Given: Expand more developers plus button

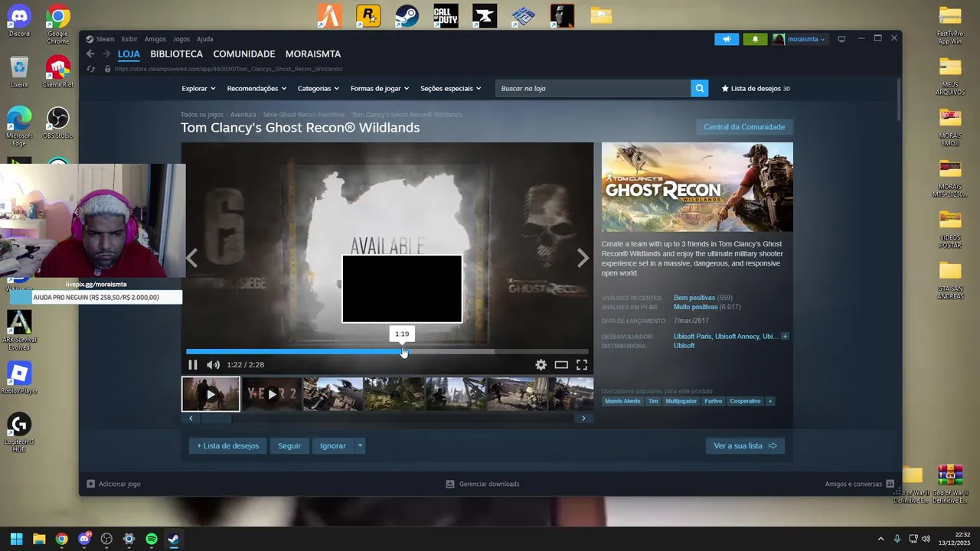Looking at the screenshot, I should click(x=785, y=337).
